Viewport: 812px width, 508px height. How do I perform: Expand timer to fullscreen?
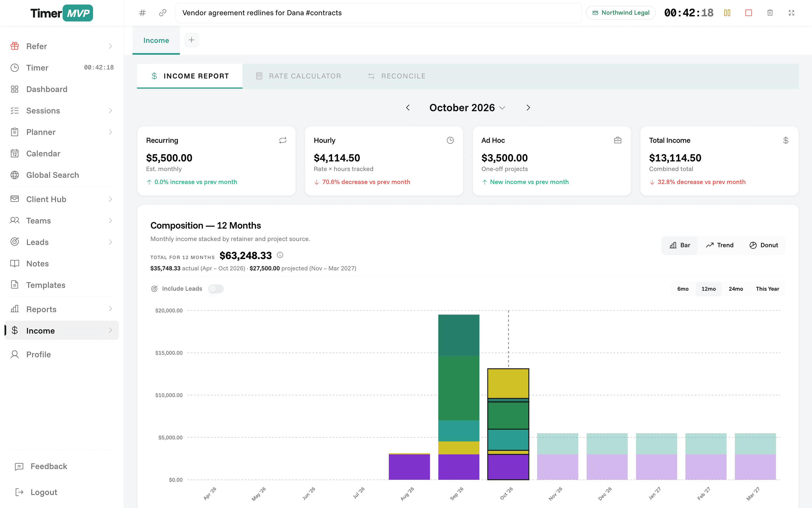[x=791, y=13]
